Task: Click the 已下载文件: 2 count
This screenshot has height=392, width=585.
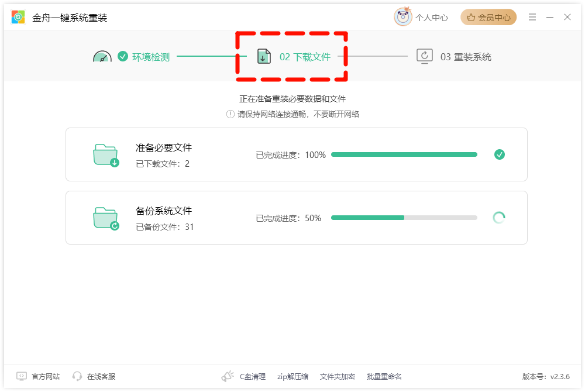Action: [x=163, y=164]
